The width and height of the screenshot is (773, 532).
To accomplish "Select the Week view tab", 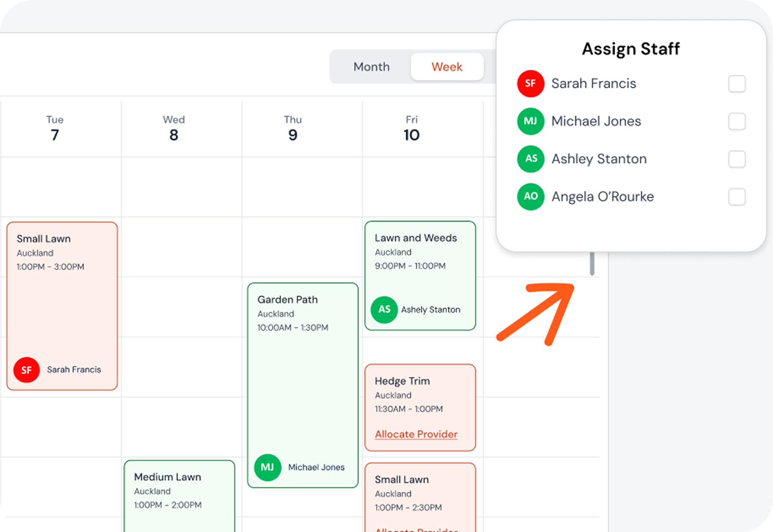I will pyautogui.click(x=447, y=67).
